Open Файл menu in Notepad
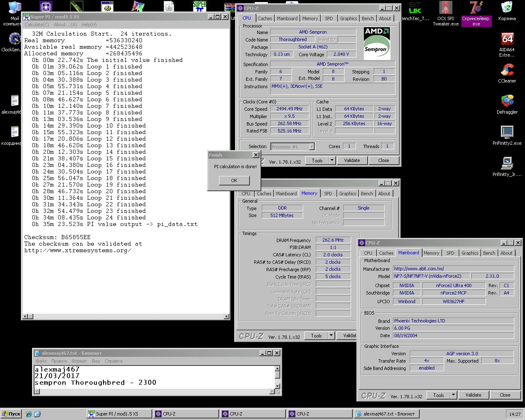 pos(41,361)
